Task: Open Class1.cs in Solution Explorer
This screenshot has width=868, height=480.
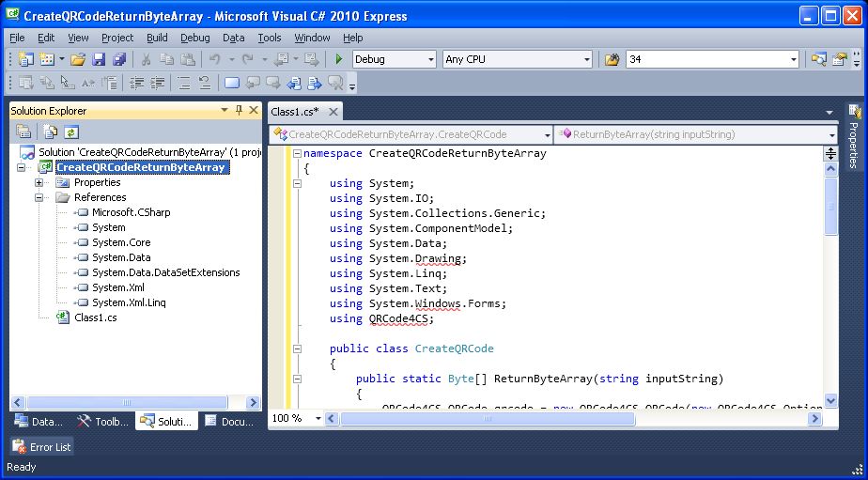Action: point(95,317)
